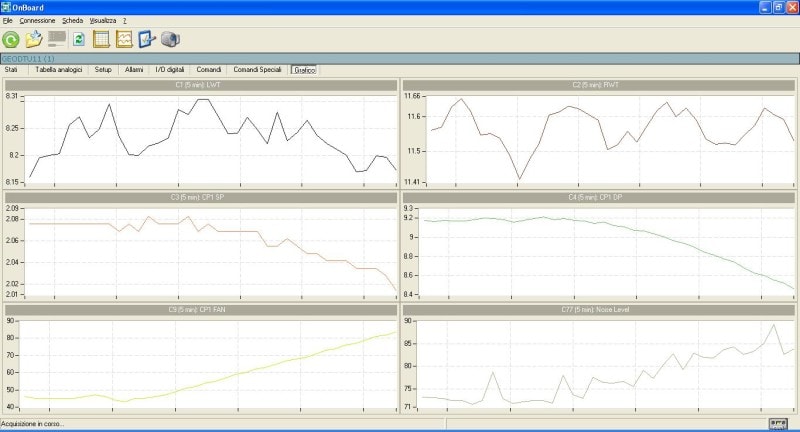Click the green circular refresh toolbar icon

click(11, 40)
